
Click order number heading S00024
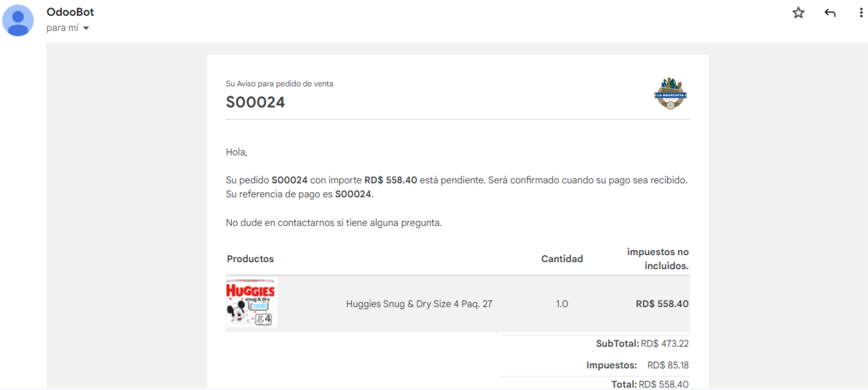[x=256, y=102]
